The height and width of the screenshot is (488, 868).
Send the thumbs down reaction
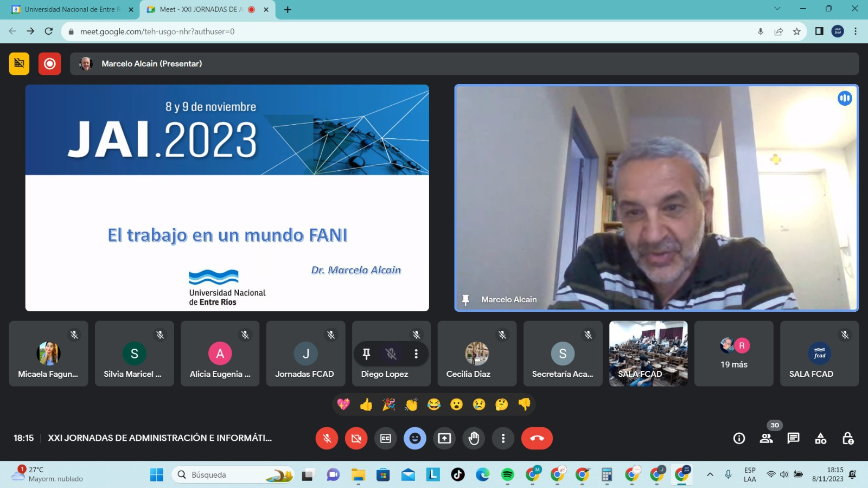[525, 404]
